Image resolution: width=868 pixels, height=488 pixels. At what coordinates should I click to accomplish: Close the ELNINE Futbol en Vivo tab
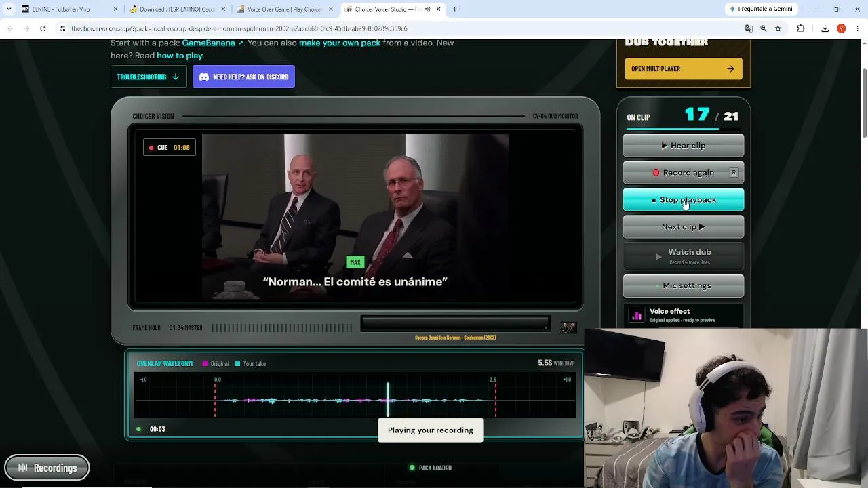pos(115,9)
